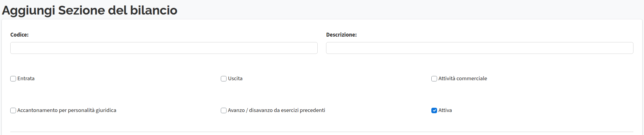This screenshot has height=135, width=644.
Task: Click the Codice field label
Action: click(19, 35)
